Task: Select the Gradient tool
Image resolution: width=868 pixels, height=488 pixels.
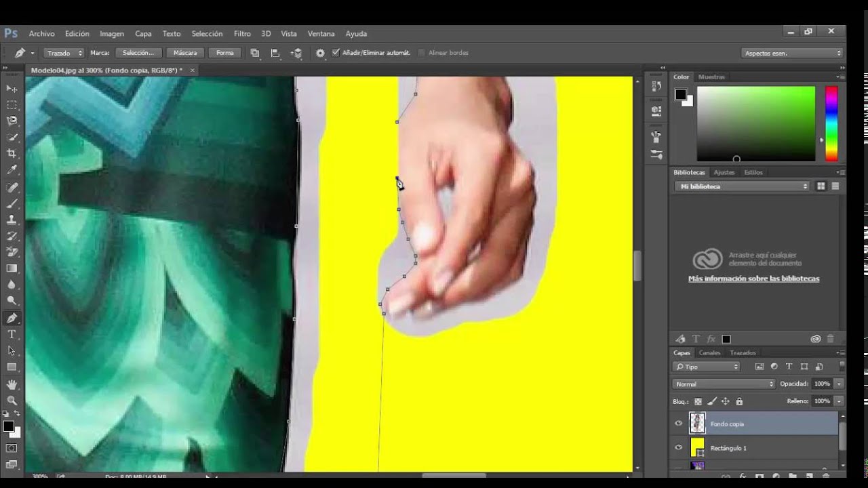Action: (x=12, y=268)
